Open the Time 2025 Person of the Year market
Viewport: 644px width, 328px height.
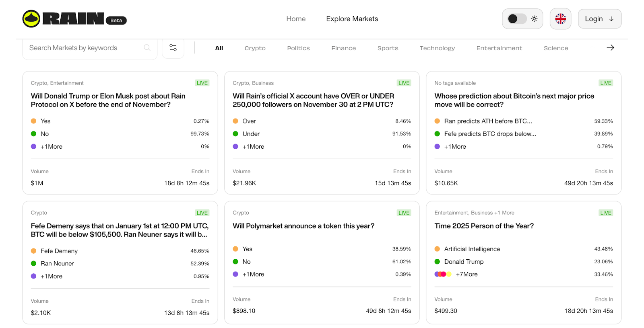tap(484, 226)
